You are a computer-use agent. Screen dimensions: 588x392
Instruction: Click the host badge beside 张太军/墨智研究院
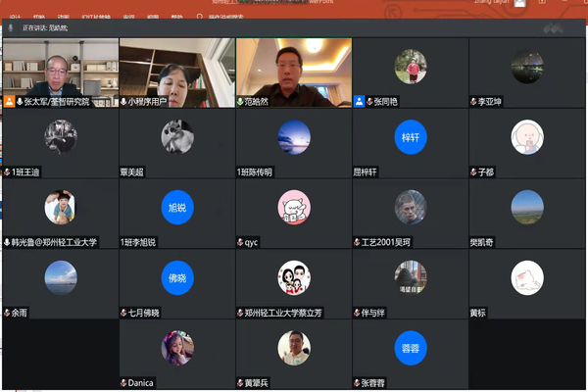coord(9,101)
